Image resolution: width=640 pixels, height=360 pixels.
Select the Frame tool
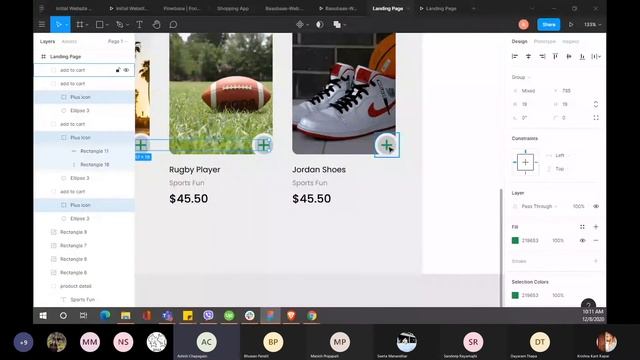[80, 24]
